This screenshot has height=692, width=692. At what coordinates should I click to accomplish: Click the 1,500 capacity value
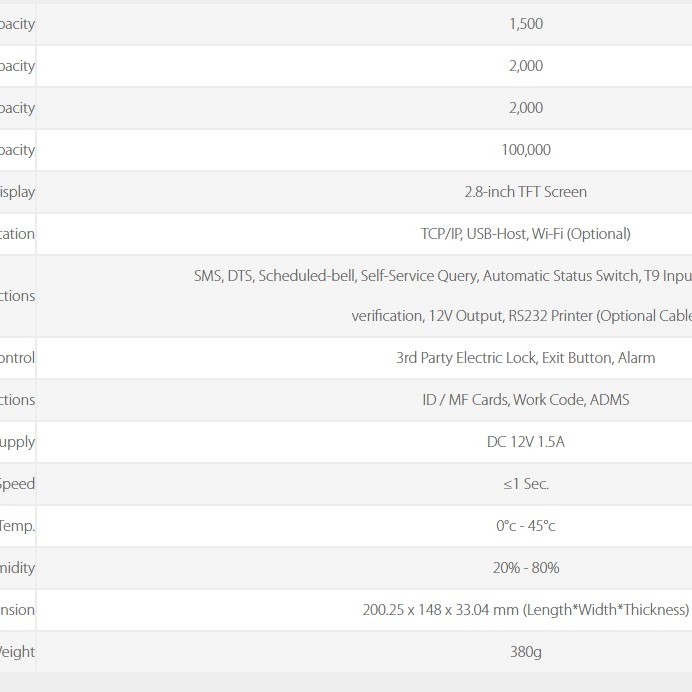[x=525, y=24]
